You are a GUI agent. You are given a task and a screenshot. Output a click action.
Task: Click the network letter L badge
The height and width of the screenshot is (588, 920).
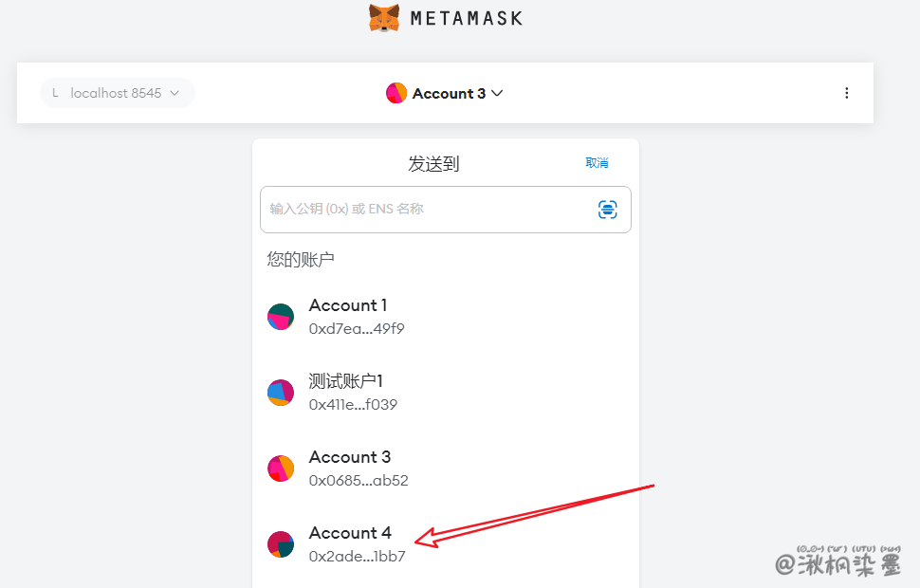[55, 93]
